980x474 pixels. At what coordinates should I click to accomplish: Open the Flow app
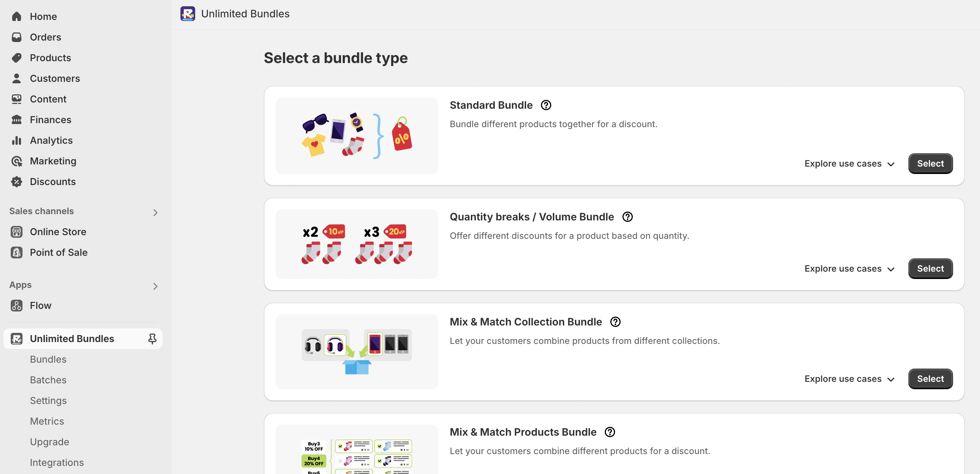pos(40,305)
